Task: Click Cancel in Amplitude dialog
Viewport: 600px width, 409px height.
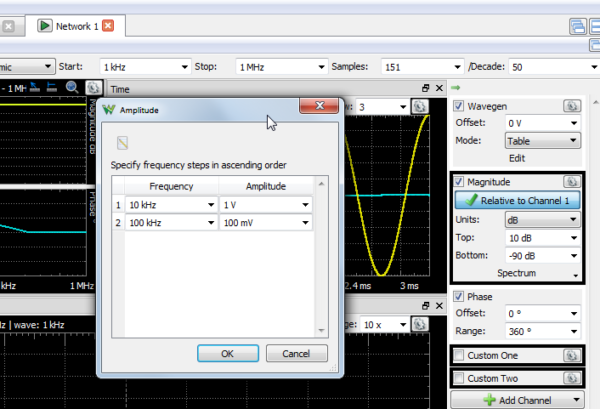Action: pyautogui.click(x=296, y=354)
